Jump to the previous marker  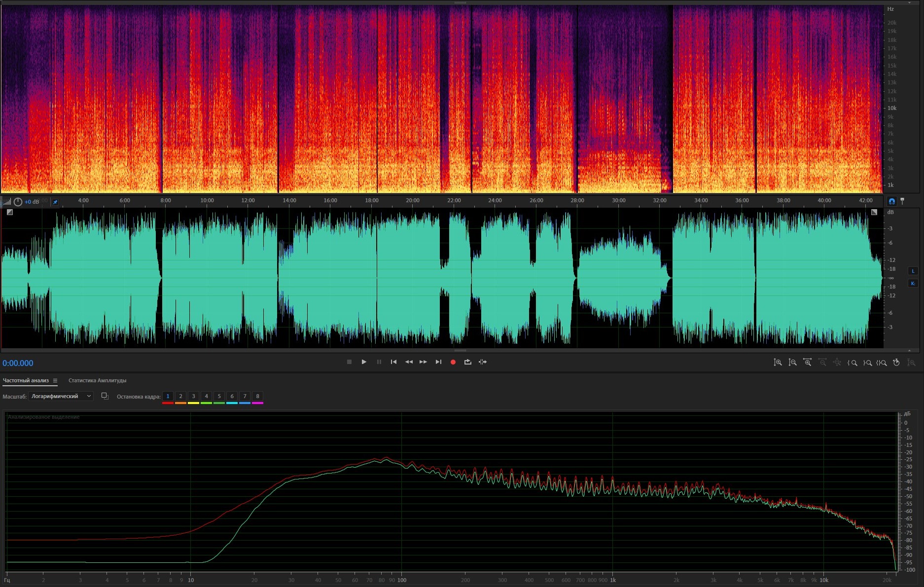coord(393,362)
